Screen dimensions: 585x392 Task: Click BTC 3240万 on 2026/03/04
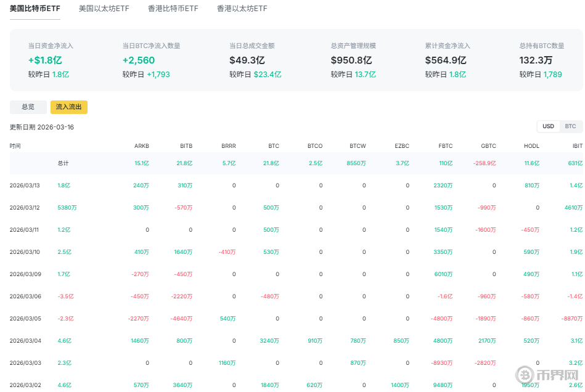click(269, 341)
